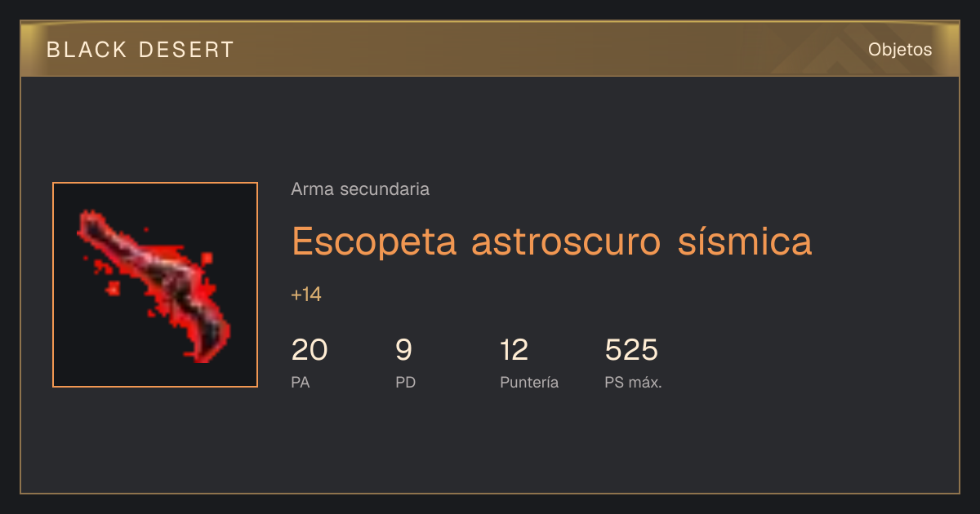This screenshot has width=980, height=514.
Task: Select the PD stat label
Action: [406, 383]
